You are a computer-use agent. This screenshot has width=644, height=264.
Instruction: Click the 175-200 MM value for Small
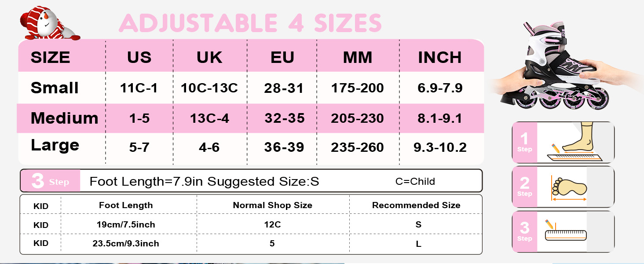(x=357, y=88)
